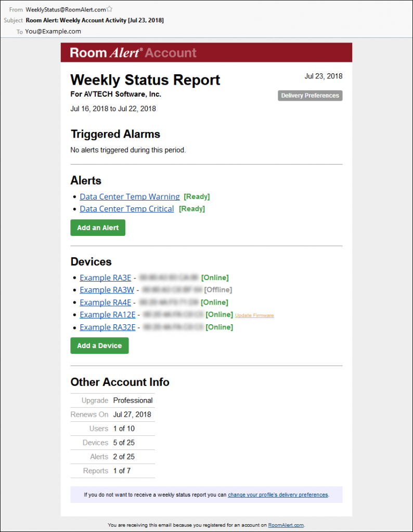This screenshot has width=413, height=532.
Task: Visit RoomAlert.com from the email footer
Action: click(x=286, y=525)
